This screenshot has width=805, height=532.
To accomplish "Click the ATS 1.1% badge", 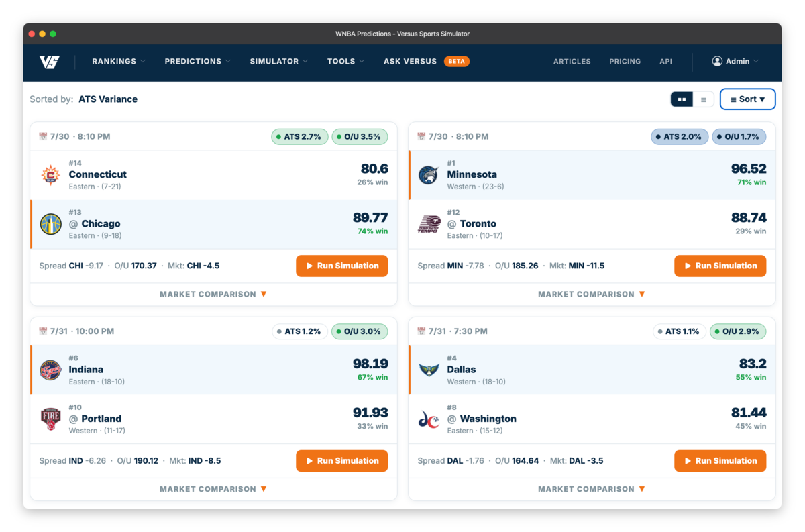I will click(x=680, y=331).
